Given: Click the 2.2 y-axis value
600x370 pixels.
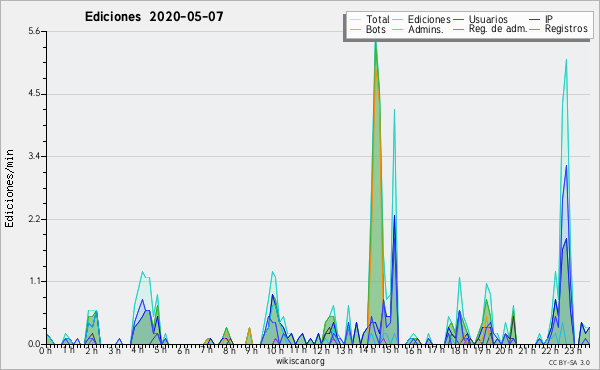Looking at the screenshot, I should pyautogui.click(x=34, y=219).
